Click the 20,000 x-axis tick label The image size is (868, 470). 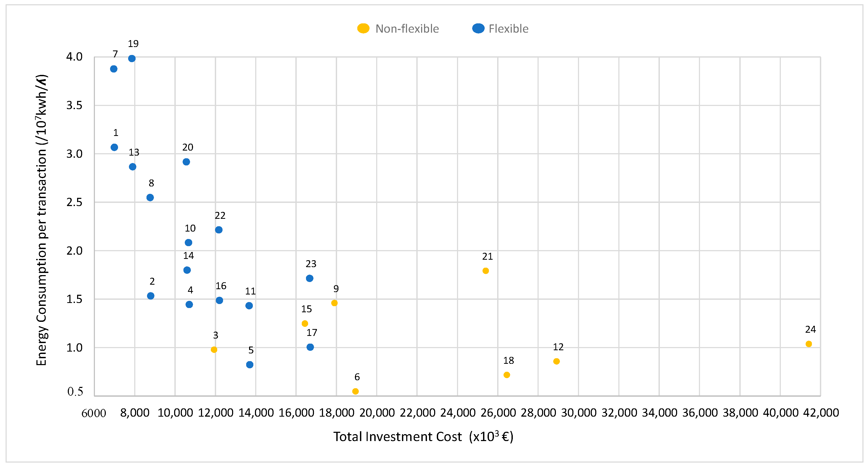(377, 413)
